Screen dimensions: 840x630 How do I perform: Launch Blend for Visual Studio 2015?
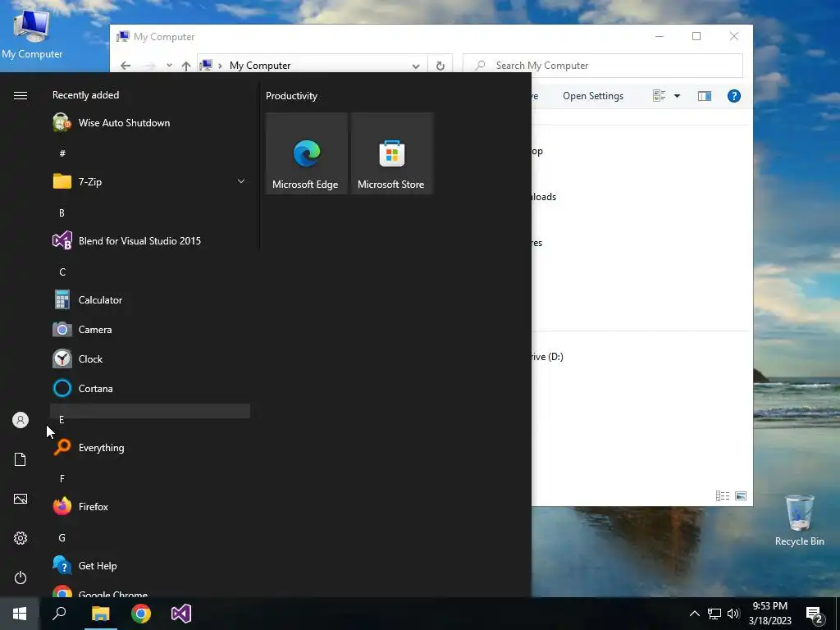(150, 240)
